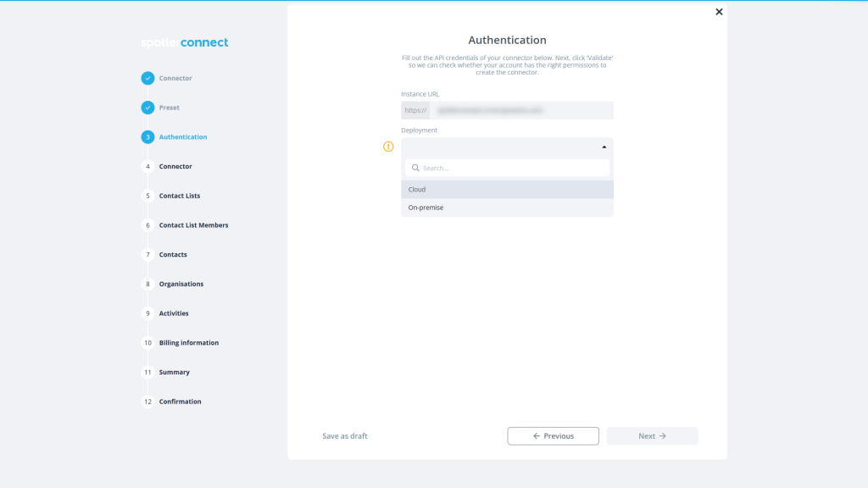Click into the Instance URL input field
Image resolution: width=868 pixels, height=488 pixels.
click(x=521, y=110)
